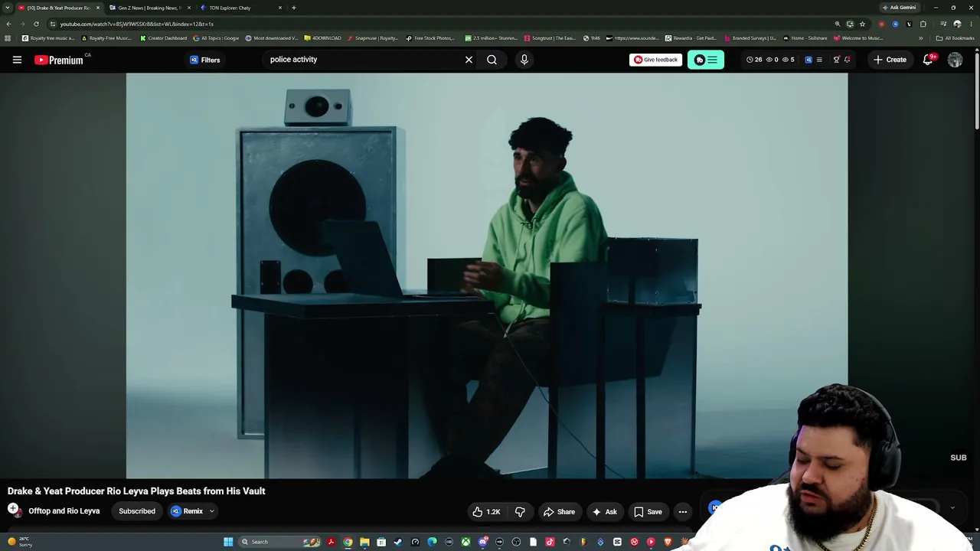The width and height of the screenshot is (980, 551).
Task: Show more bookmarks overflow chevron
Action: point(921,38)
